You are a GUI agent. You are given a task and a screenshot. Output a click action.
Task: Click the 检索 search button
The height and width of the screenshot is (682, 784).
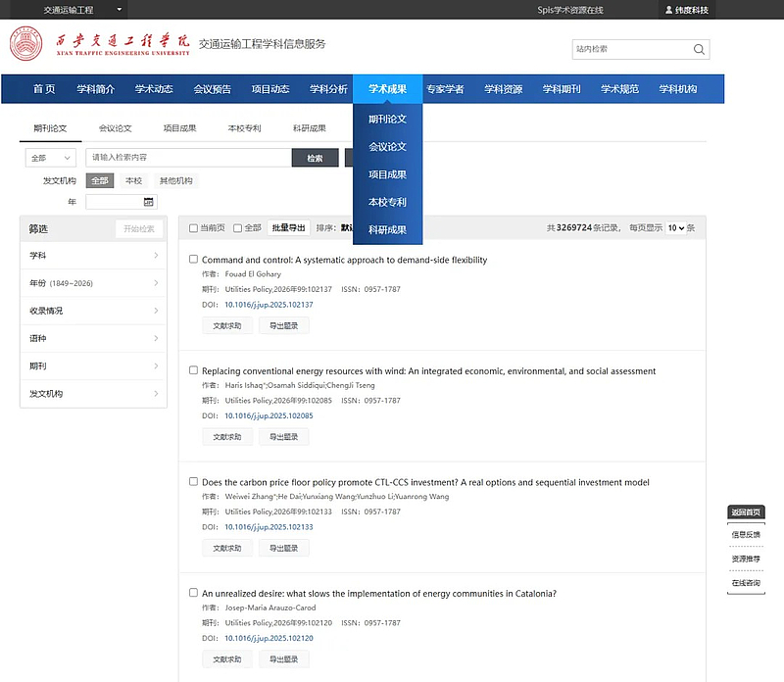315,158
